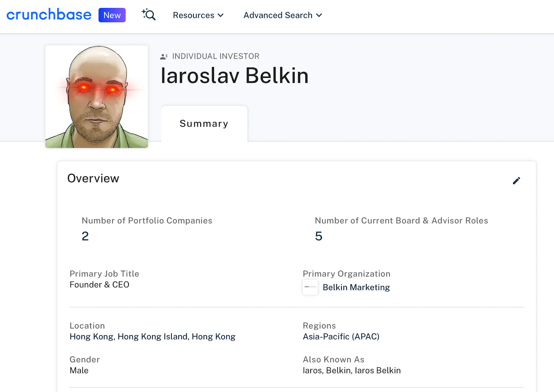
Task: Click the Individual Investor profile icon
Action: [163, 56]
